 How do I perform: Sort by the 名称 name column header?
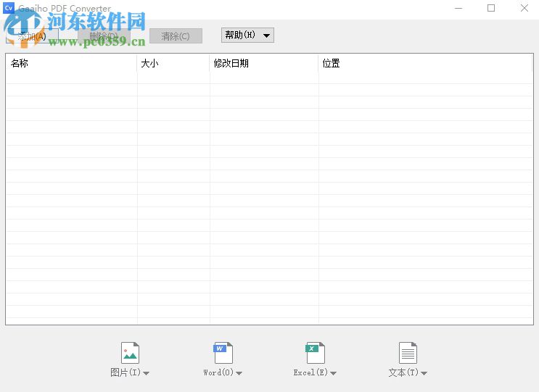[71, 63]
